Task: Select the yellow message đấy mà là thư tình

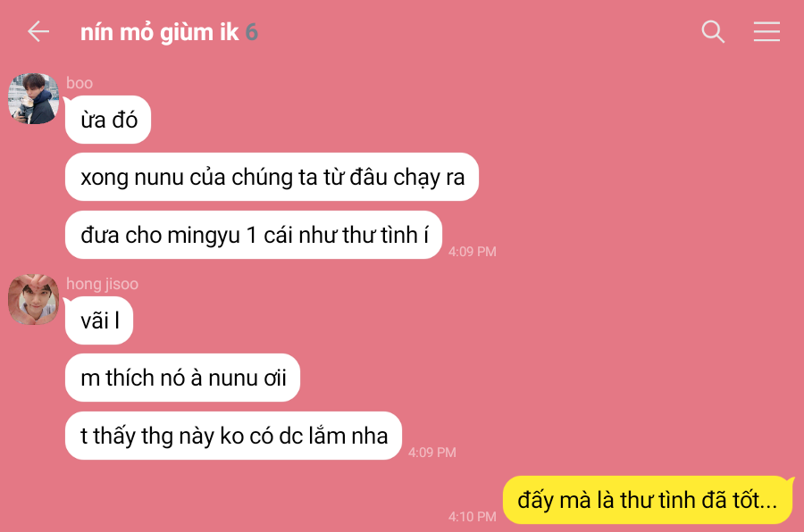Action: coord(648,500)
